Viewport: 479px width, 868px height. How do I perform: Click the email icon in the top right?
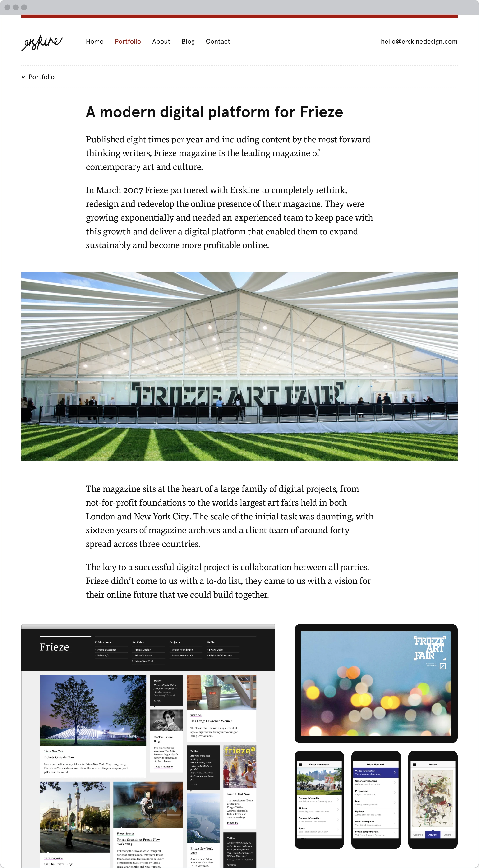click(416, 41)
